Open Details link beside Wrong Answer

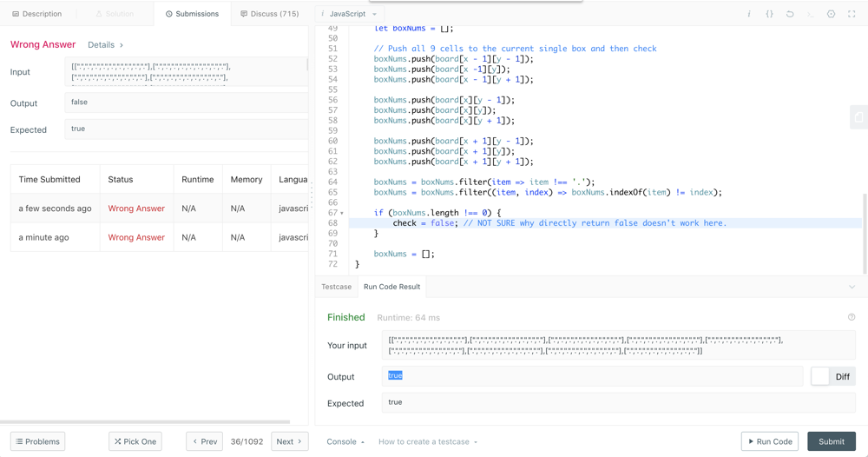tap(105, 44)
